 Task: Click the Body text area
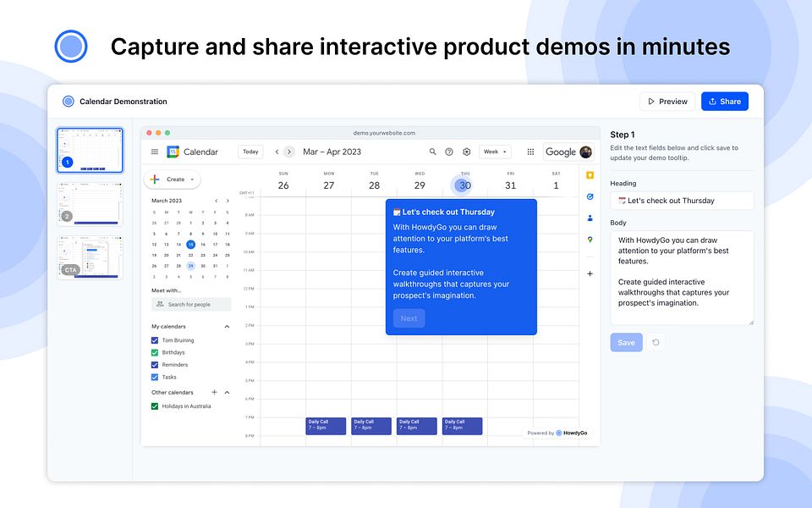coord(682,278)
